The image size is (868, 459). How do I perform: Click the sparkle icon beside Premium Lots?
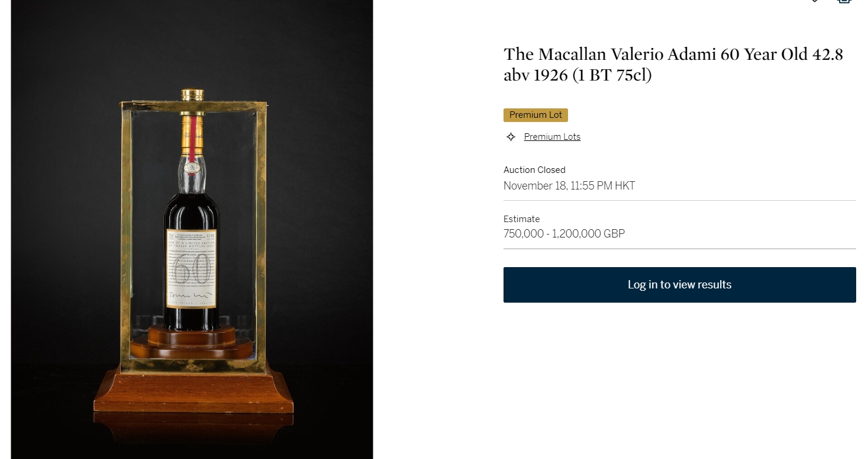pyautogui.click(x=511, y=137)
